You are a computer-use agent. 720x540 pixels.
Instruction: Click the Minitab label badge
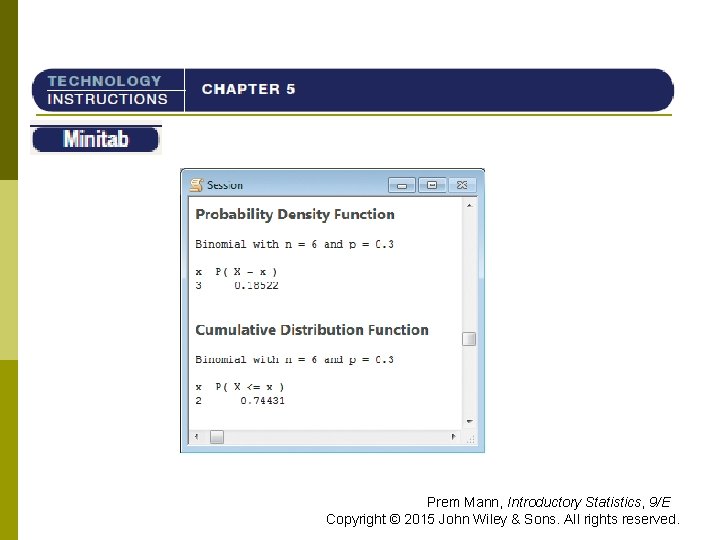coord(96,139)
